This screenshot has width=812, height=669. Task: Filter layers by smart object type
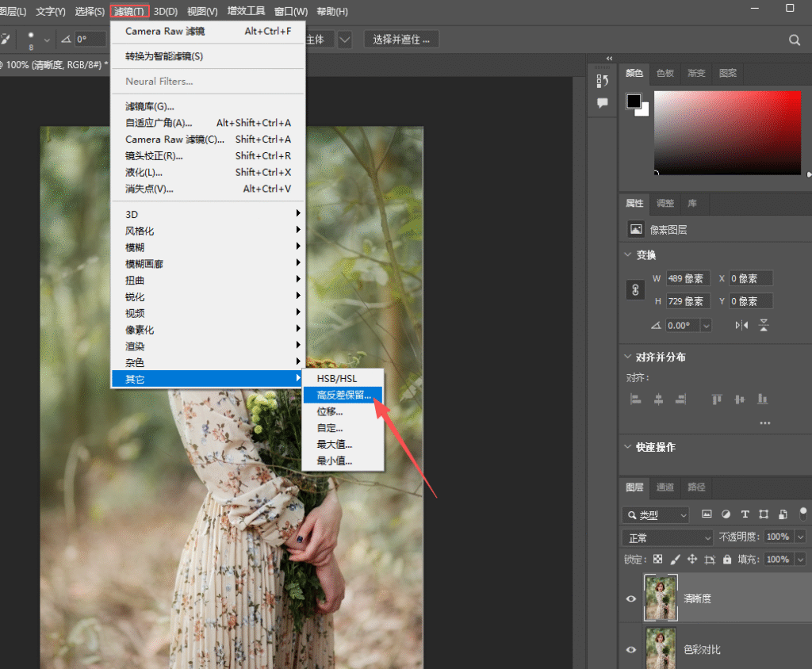pyautogui.click(x=783, y=514)
